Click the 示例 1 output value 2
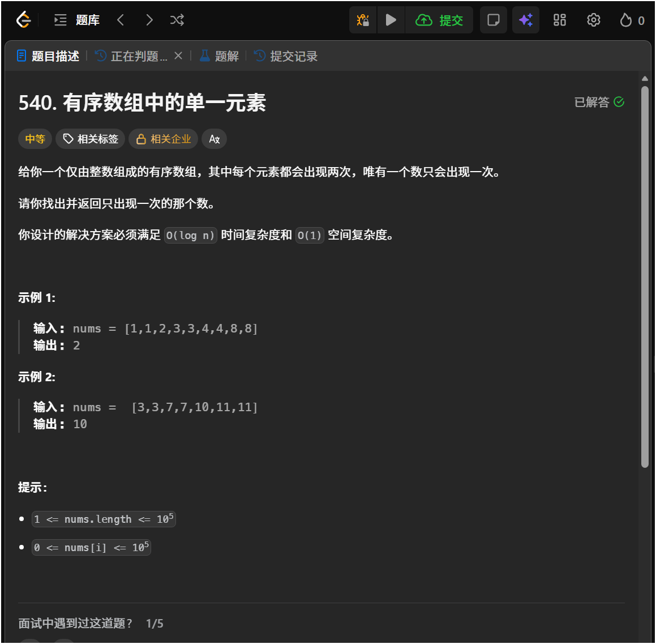 coord(76,345)
